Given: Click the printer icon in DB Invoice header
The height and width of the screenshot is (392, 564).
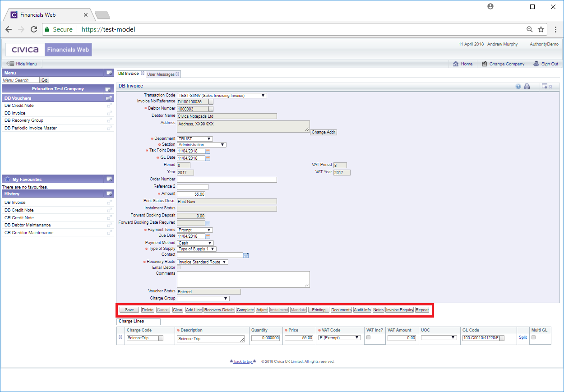Looking at the screenshot, I should pyautogui.click(x=527, y=86).
